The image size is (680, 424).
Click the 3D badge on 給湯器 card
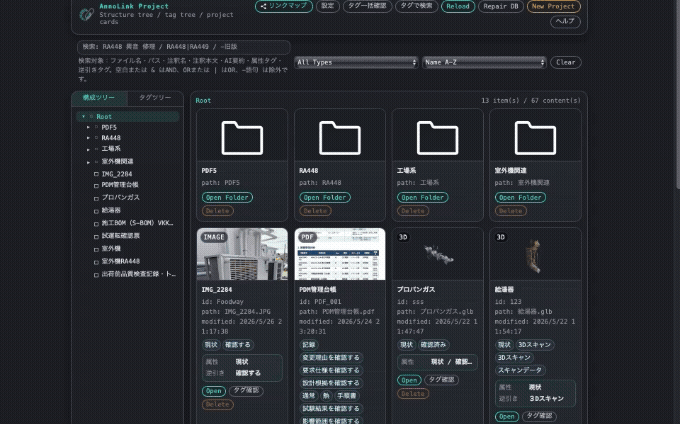point(500,237)
